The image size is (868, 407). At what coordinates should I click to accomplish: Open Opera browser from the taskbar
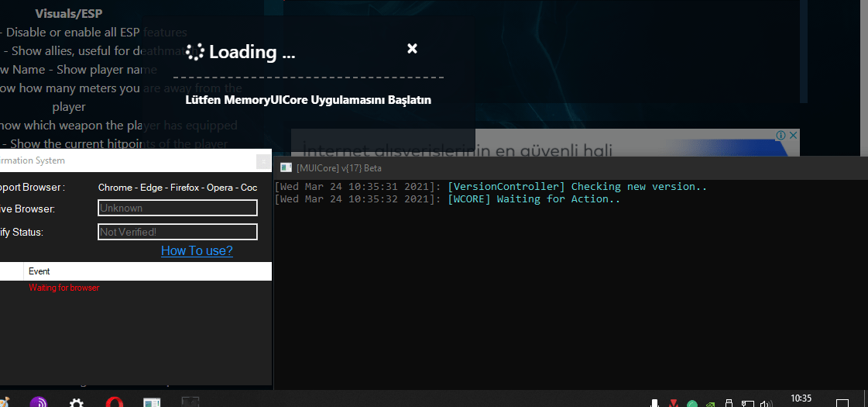[114, 403]
